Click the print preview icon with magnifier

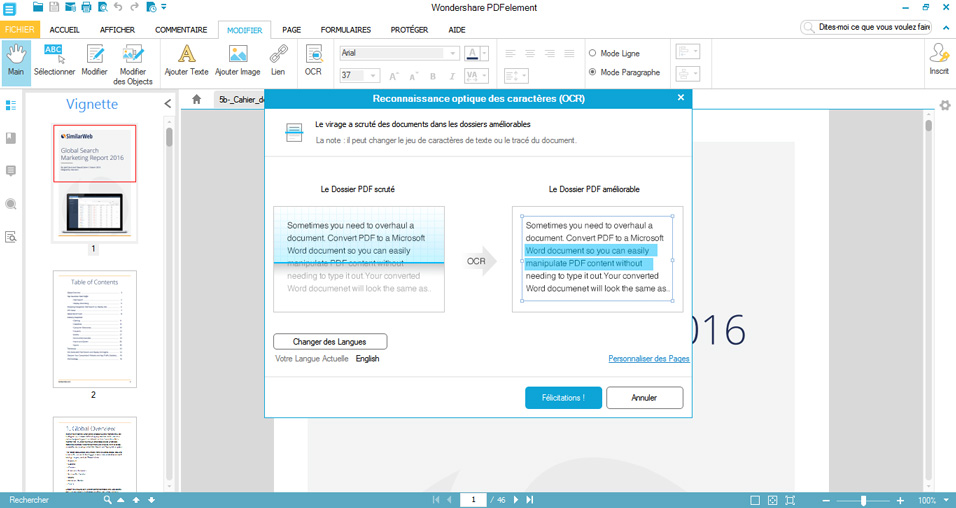click(102, 7)
